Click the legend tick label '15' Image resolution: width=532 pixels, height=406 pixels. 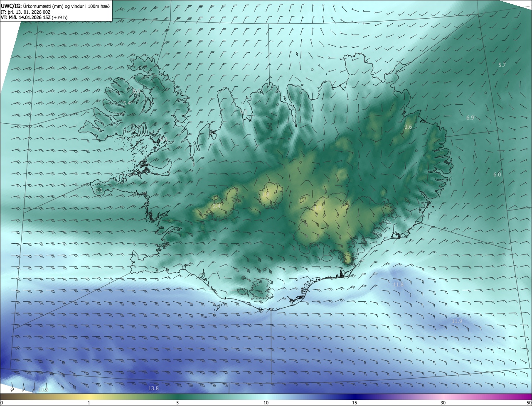(x=355, y=403)
